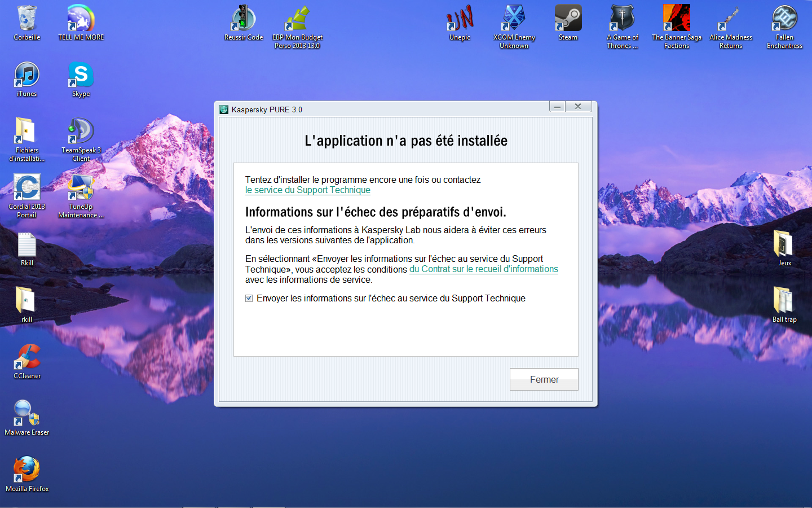Select the Steam desktop shortcut
The height and width of the screenshot is (508, 812).
tap(568, 23)
